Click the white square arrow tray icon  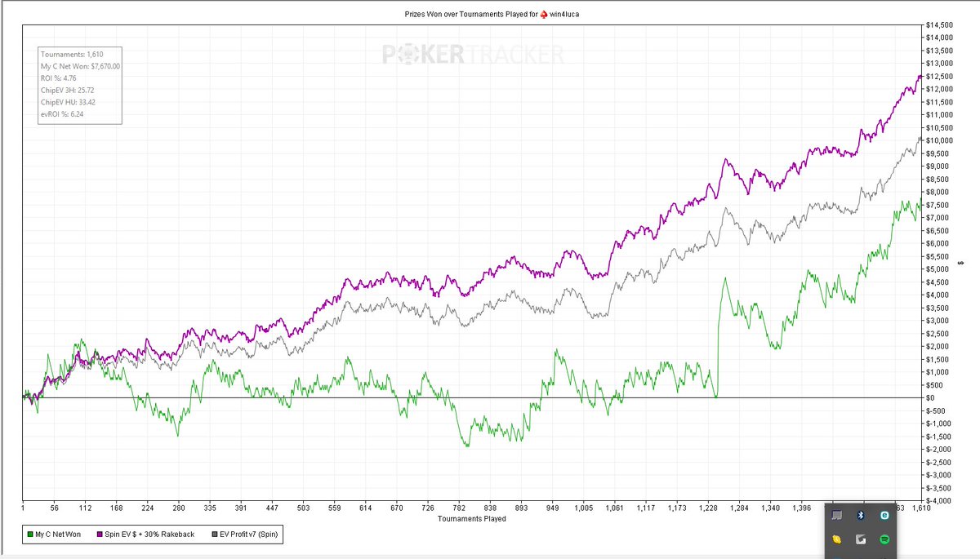click(861, 539)
